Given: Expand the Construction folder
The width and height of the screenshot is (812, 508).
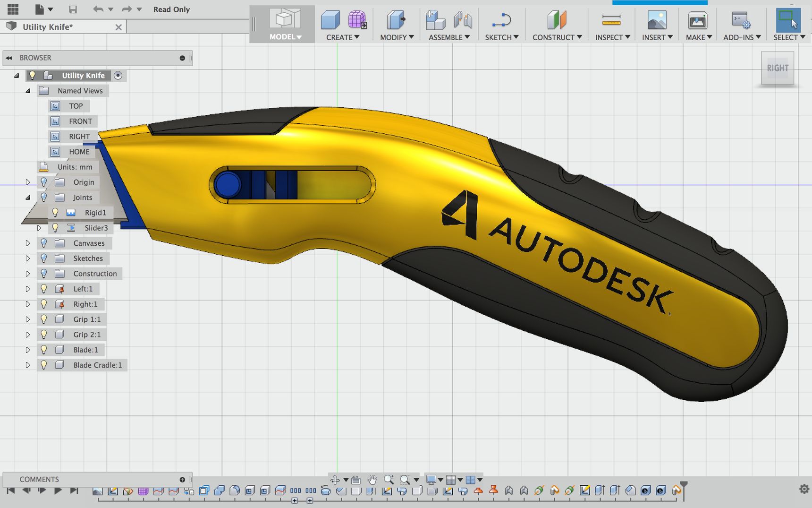Looking at the screenshot, I should pos(28,274).
